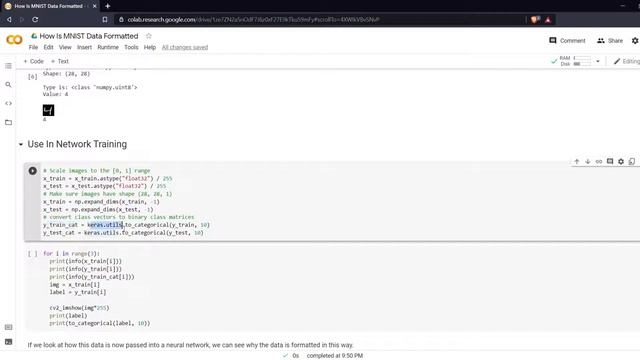Screen dimensions: 640x360
Task: Open cell editor settings gear
Action: tap(621, 162)
